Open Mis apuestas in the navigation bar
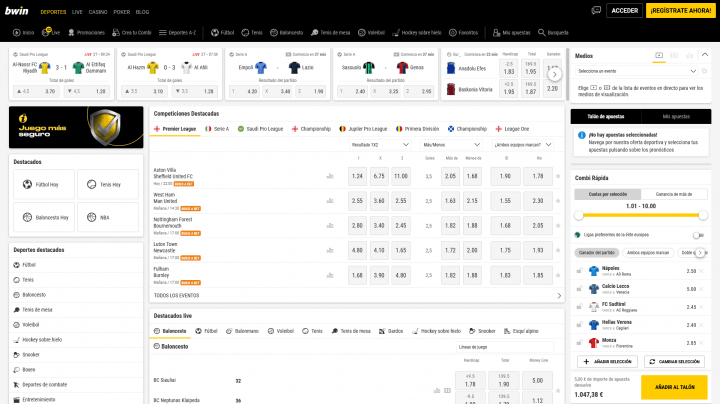720x404 pixels. click(x=512, y=33)
